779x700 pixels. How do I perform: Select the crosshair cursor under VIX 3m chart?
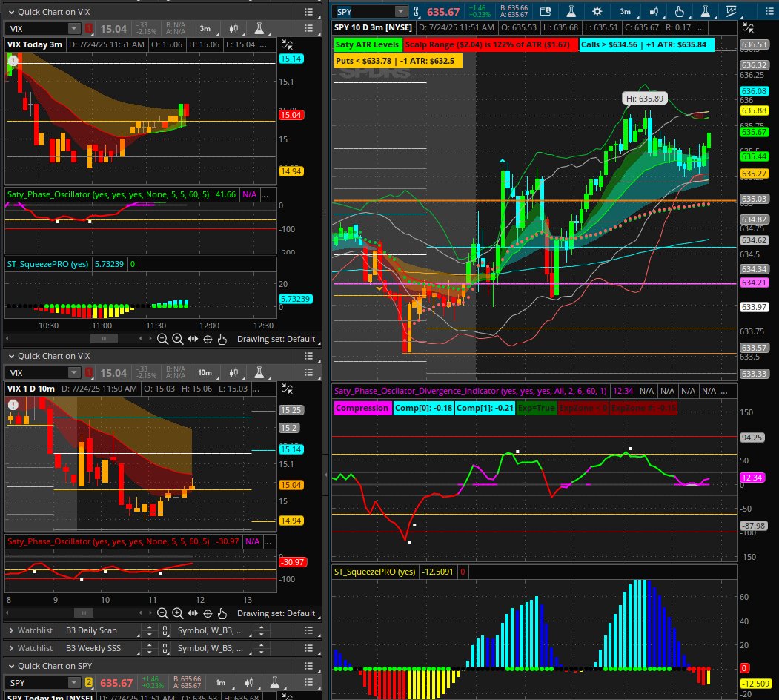pos(208,339)
